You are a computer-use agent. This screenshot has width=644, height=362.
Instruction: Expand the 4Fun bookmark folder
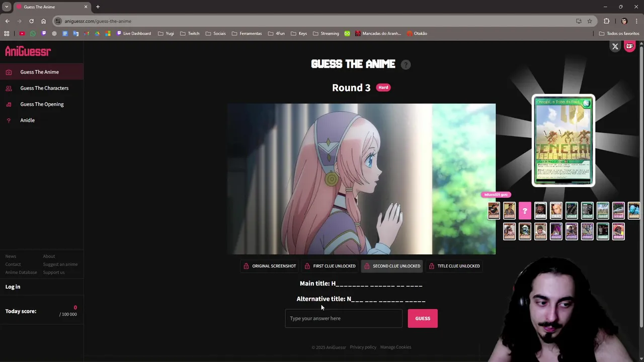tap(276, 34)
